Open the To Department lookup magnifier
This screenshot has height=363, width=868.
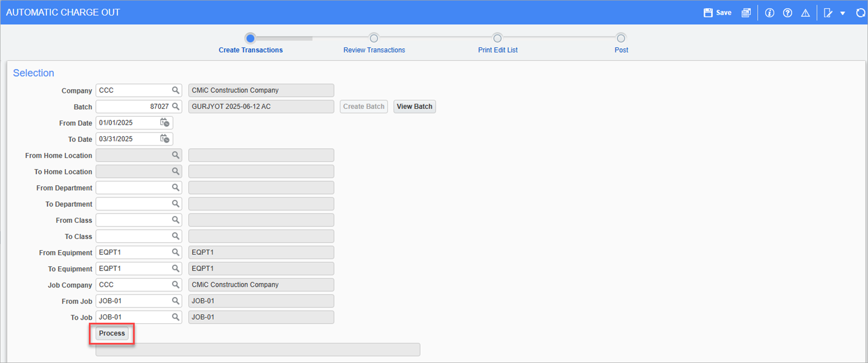(x=176, y=204)
